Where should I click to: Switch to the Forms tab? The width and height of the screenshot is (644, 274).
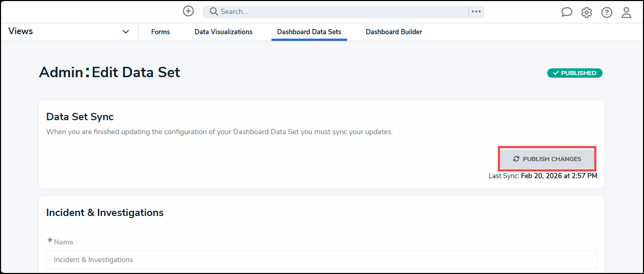coord(161,32)
